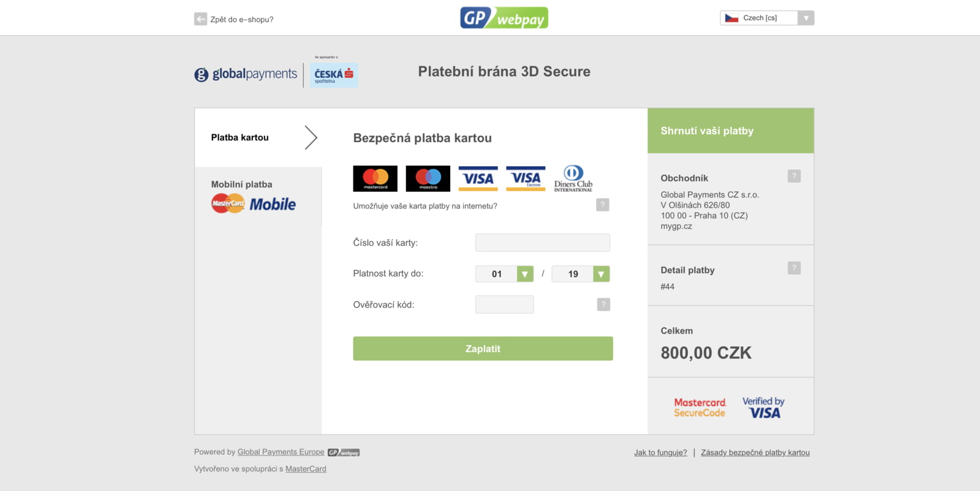
Task: Click the Mastercard card logo
Action: pyautogui.click(x=375, y=178)
